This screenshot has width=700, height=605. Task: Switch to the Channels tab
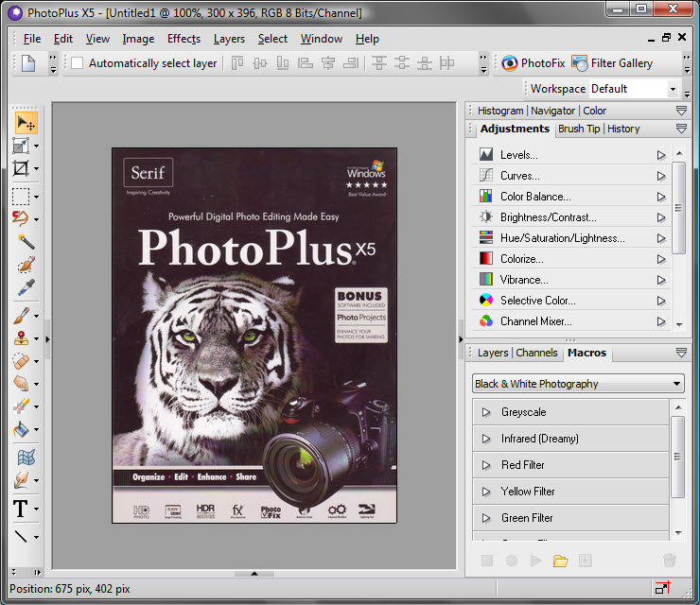click(x=536, y=353)
